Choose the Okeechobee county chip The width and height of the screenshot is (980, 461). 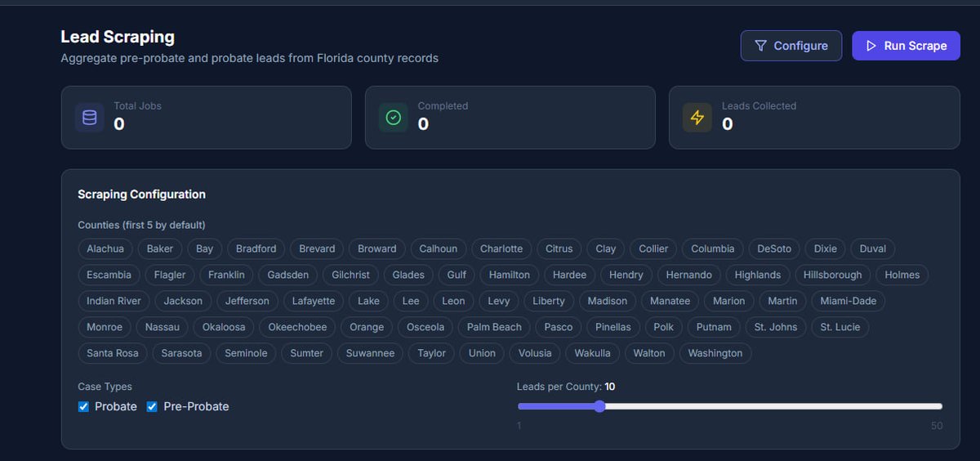[297, 327]
